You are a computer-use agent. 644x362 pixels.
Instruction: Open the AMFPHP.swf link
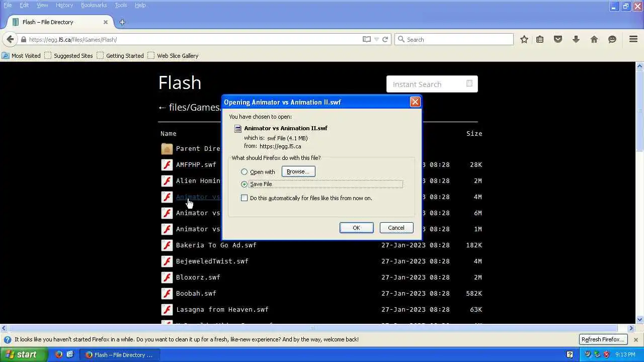click(196, 164)
